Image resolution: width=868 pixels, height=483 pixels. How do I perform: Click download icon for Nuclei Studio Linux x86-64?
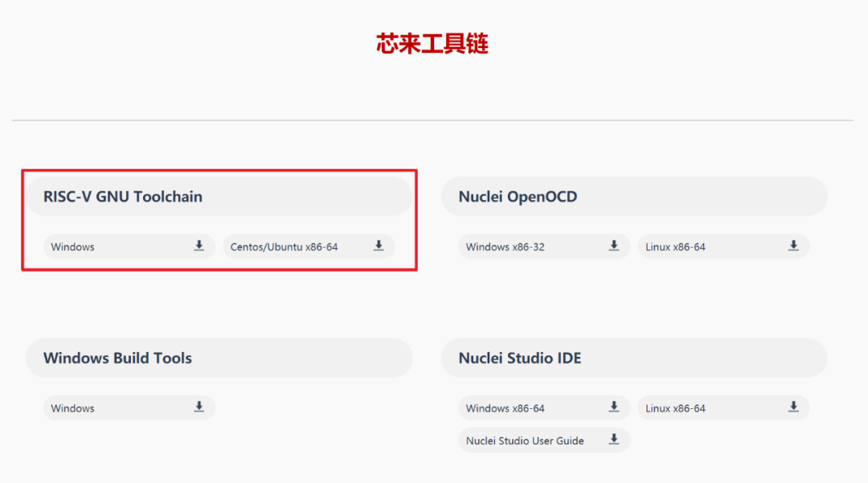(793, 407)
